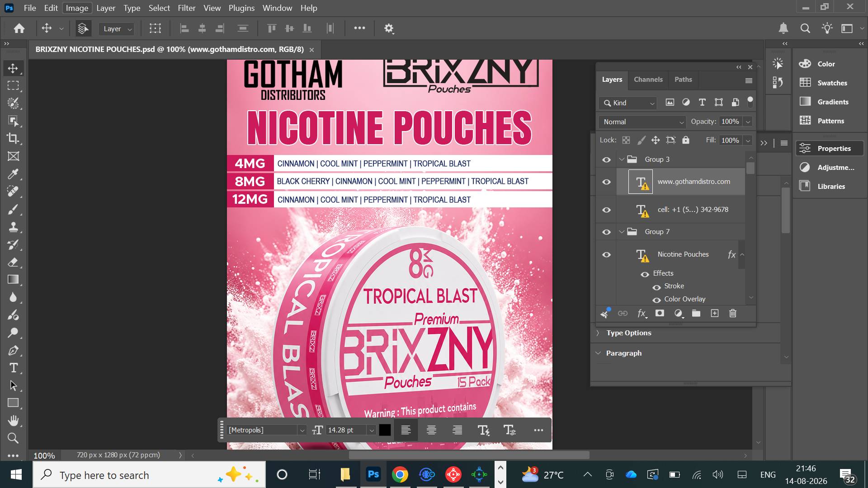868x488 pixels.
Task: Delete layer with trash icon
Action: 733,313
